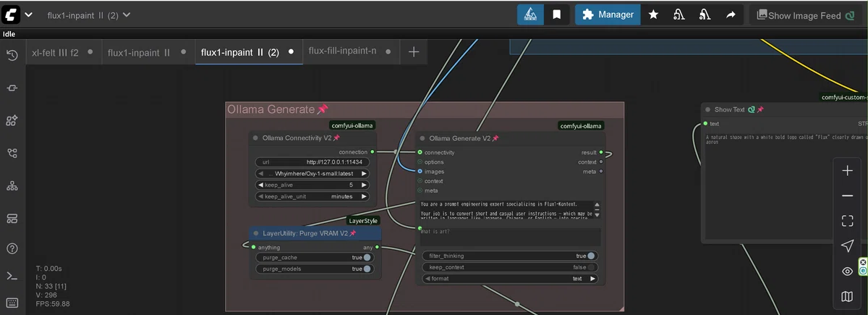Click the canvas navigation arrow icon
Image resolution: width=868 pixels, height=315 pixels.
pos(847,246)
